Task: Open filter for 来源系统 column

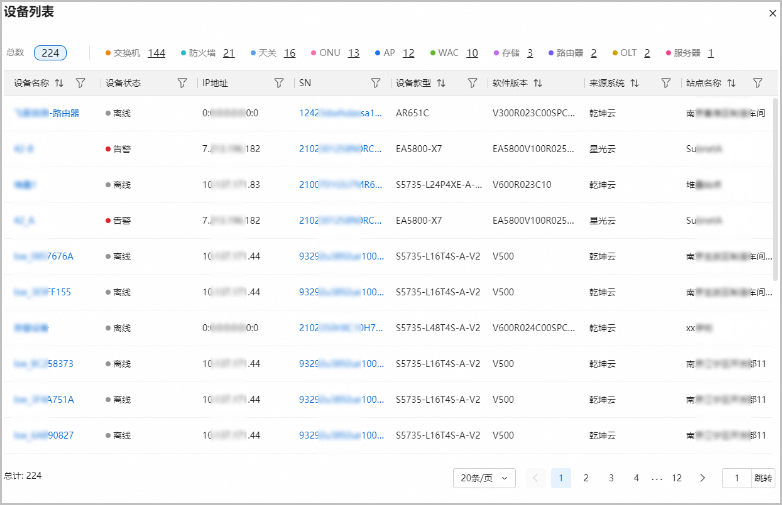Action: coord(666,83)
